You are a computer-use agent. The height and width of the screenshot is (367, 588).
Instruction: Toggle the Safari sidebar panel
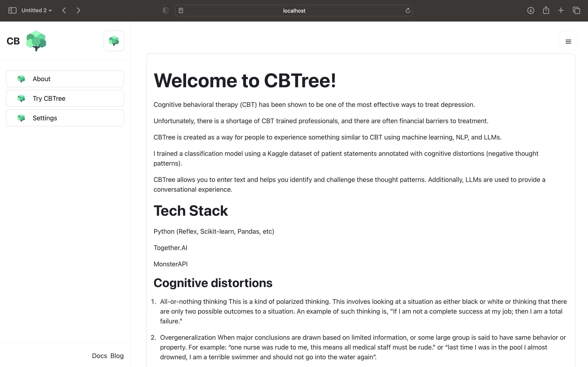pos(12,10)
